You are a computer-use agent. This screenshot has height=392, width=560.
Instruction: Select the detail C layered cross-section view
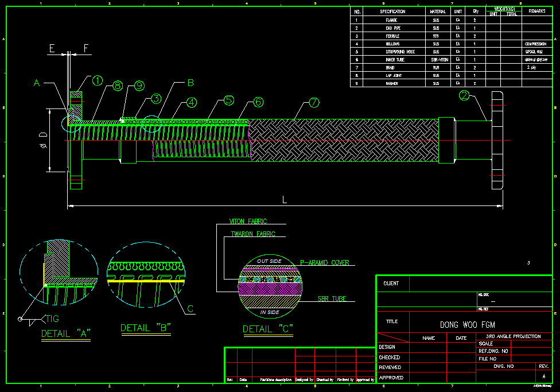point(270,286)
